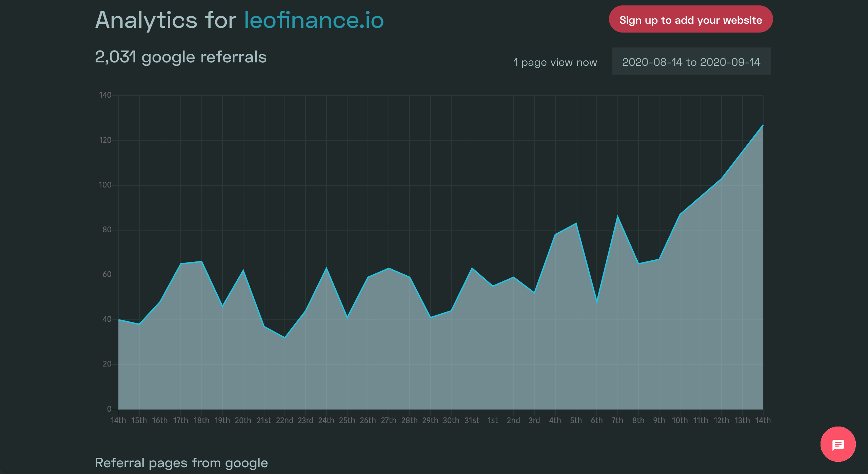Image resolution: width=868 pixels, height=474 pixels.
Task: Click the '24th' x-axis label
Action: coord(326,420)
